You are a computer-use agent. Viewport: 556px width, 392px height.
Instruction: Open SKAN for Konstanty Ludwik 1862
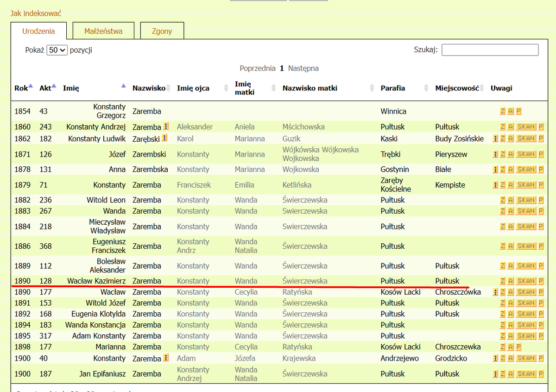526,138
